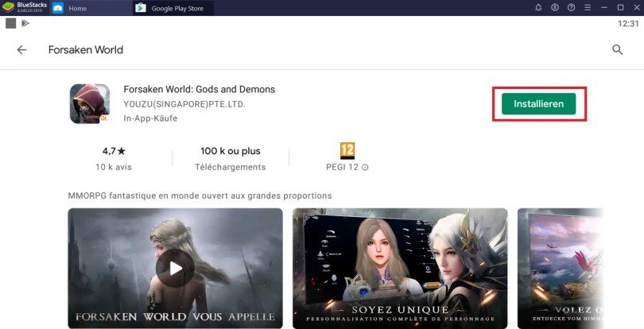Open search with the magnifier icon
Screen dimensions: 644x329
point(617,50)
